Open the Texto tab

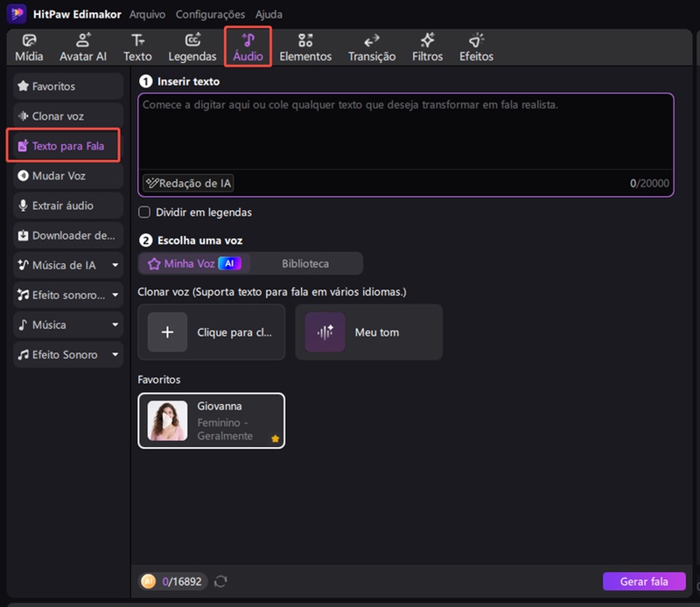137,47
